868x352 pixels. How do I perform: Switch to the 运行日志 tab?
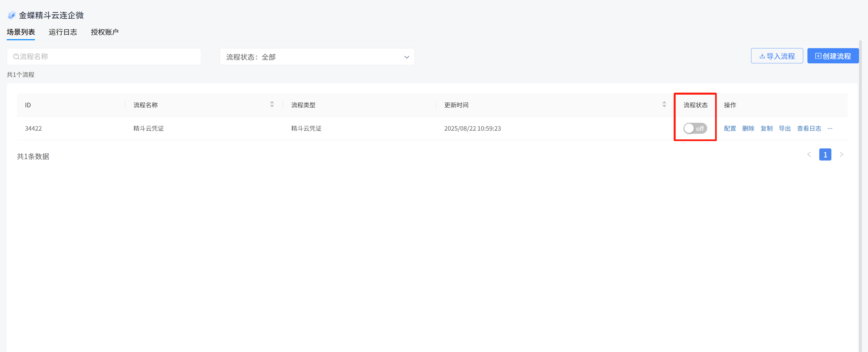(63, 32)
